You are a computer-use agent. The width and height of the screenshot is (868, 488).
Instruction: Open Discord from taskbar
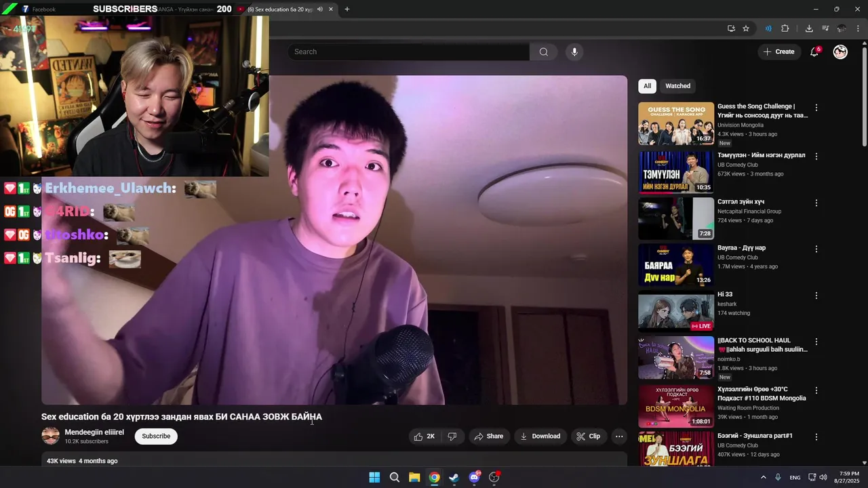(x=475, y=477)
